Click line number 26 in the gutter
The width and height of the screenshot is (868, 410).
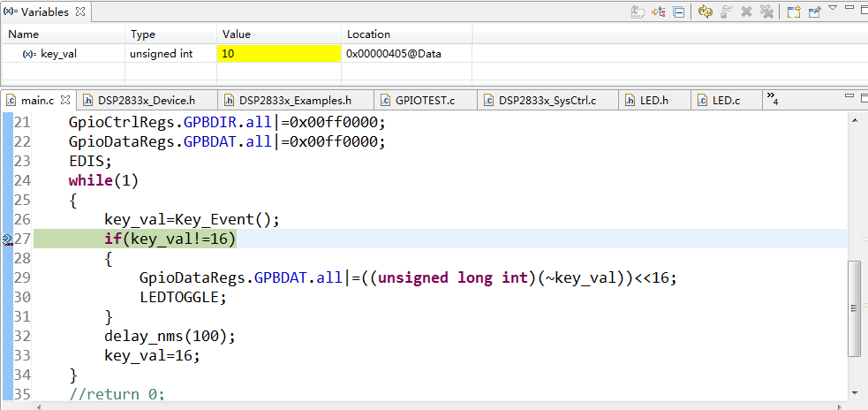point(22,220)
